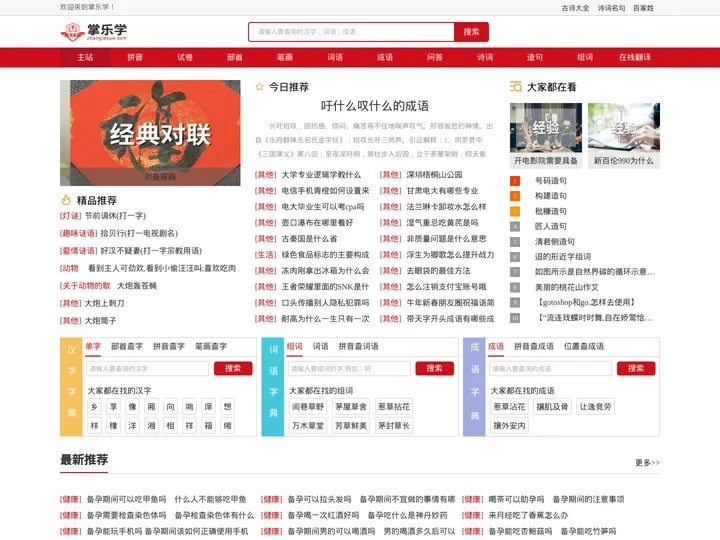Open the ranked item 美丽的桃花山作文
Image resolution: width=720 pixels, height=540 pixels.
pos(567,287)
